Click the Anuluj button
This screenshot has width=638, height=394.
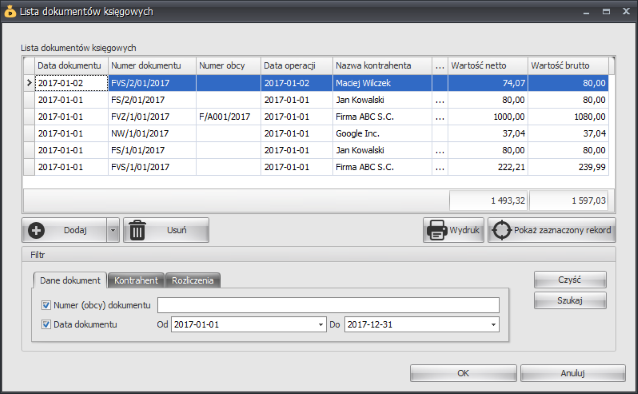[x=572, y=373]
